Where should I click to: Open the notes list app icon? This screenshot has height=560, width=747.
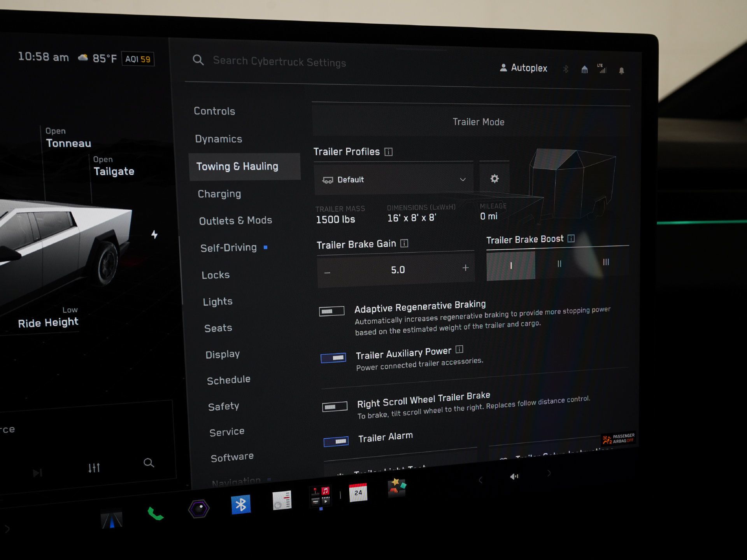coord(282,500)
